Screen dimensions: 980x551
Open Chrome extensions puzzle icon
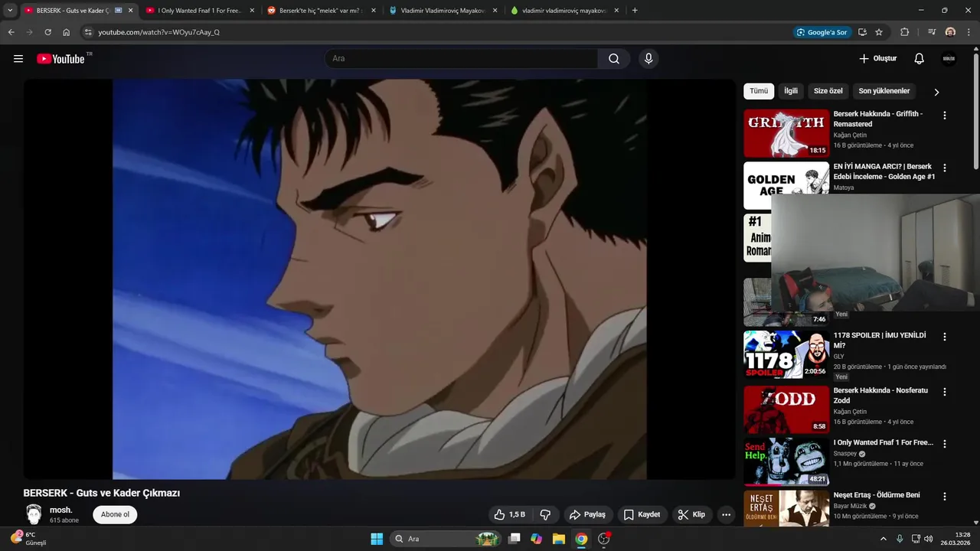tap(904, 32)
